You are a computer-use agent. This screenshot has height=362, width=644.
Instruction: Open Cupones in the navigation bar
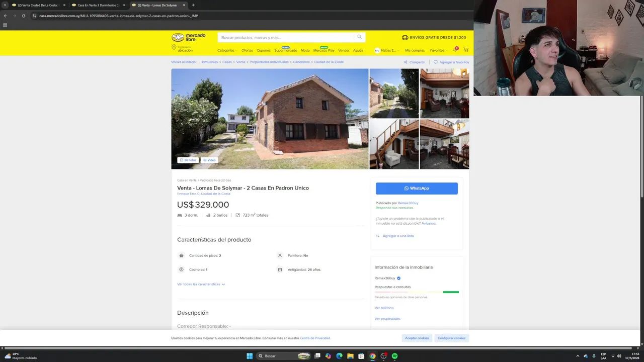click(264, 50)
